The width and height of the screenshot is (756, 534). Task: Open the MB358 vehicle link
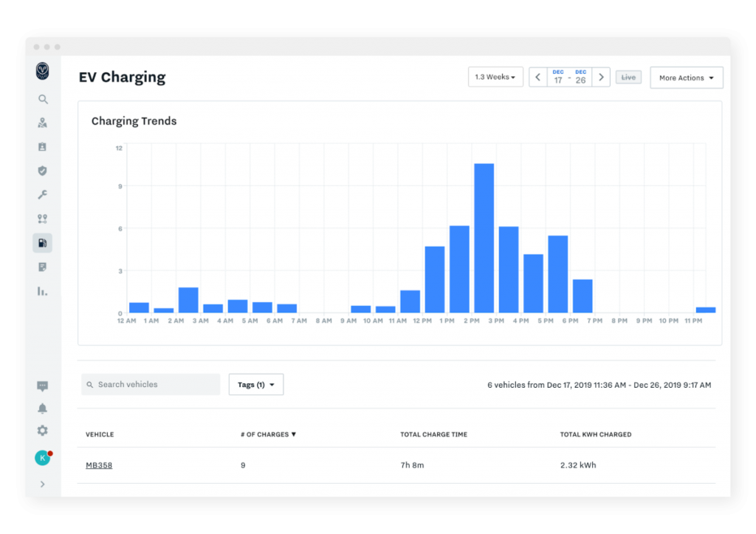(x=99, y=465)
